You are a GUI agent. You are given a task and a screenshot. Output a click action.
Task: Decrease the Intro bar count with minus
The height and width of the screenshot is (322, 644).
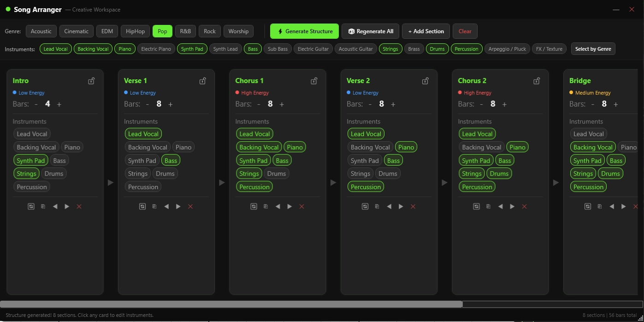[36, 104]
